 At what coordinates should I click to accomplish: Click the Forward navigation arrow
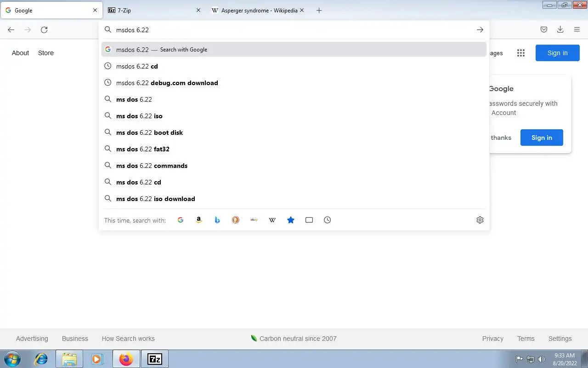(x=28, y=30)
